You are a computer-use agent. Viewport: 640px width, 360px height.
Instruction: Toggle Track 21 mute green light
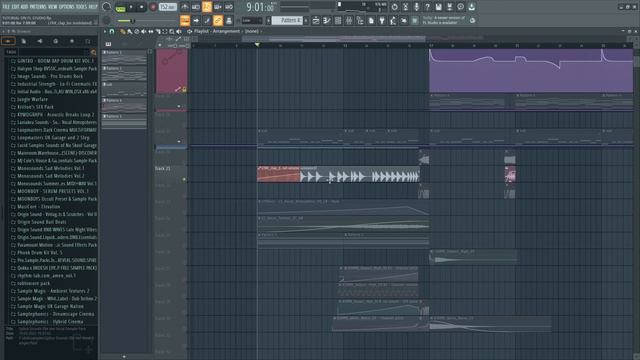click(184, 179)
